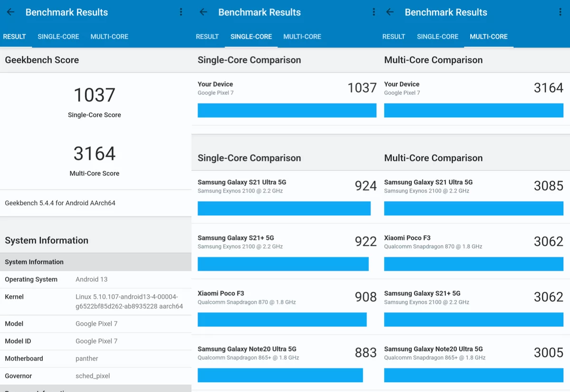The width and height of the screenshot is (570, 392).
Task: Tap Xiaomi Poco F3 single-core entry 908
Action: 287,307
